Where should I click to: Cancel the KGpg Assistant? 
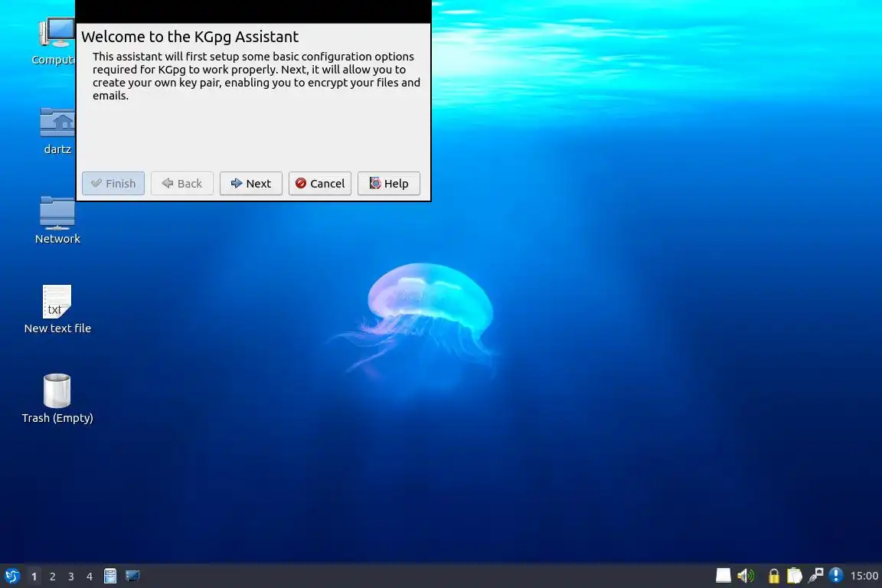pos(319,184)
